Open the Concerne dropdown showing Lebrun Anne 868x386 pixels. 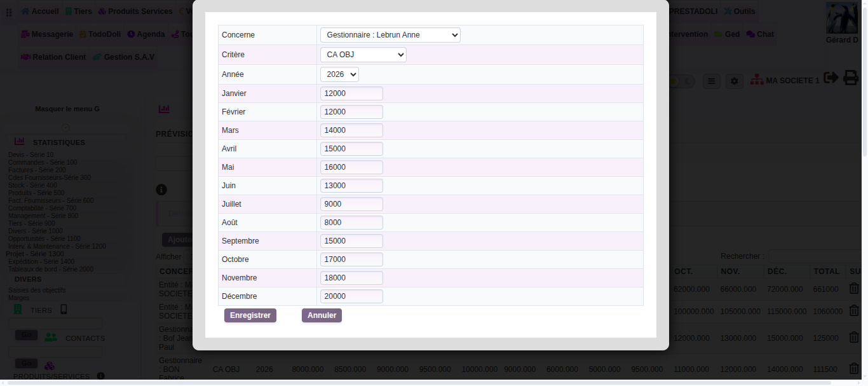(x=390, y=35)
